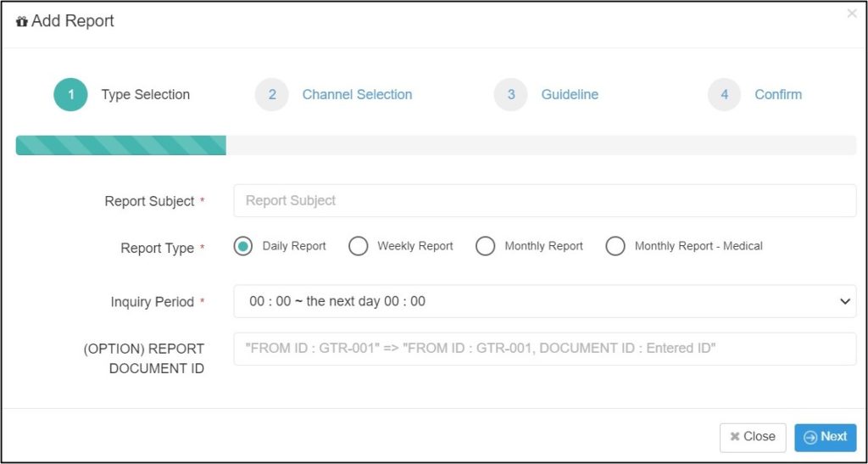Click the Inquiry Period chevron arrow
This screenshot has width=868, height=464.
[x=845, y=302]
